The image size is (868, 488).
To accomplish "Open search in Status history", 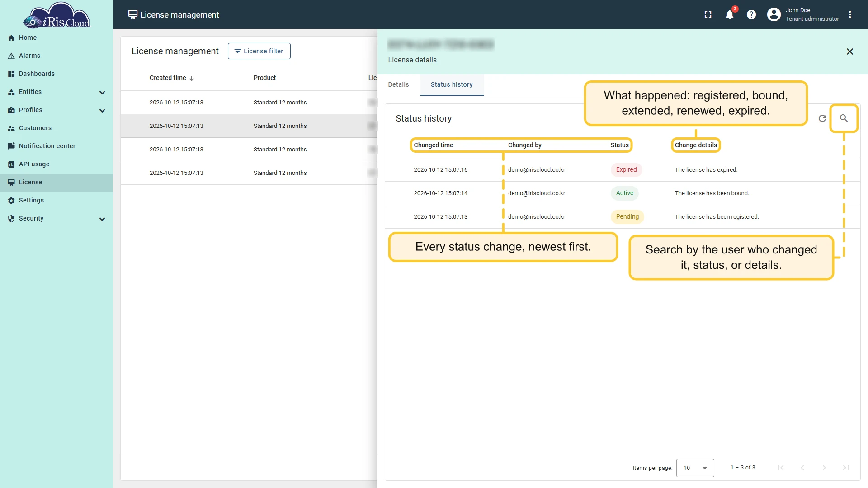I will pos(844,118).
